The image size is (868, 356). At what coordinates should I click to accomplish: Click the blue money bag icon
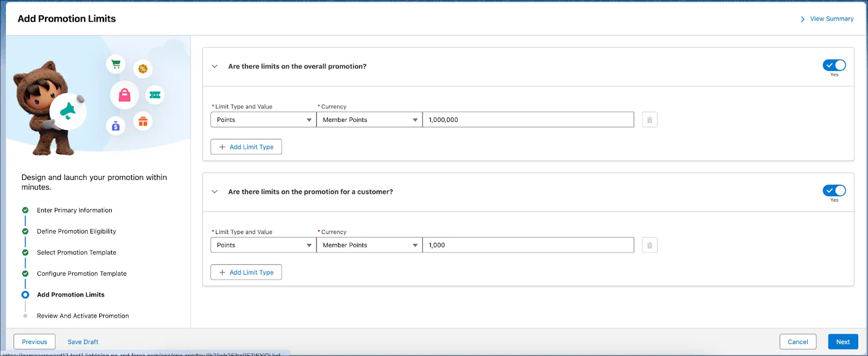(x=116, y=126)
